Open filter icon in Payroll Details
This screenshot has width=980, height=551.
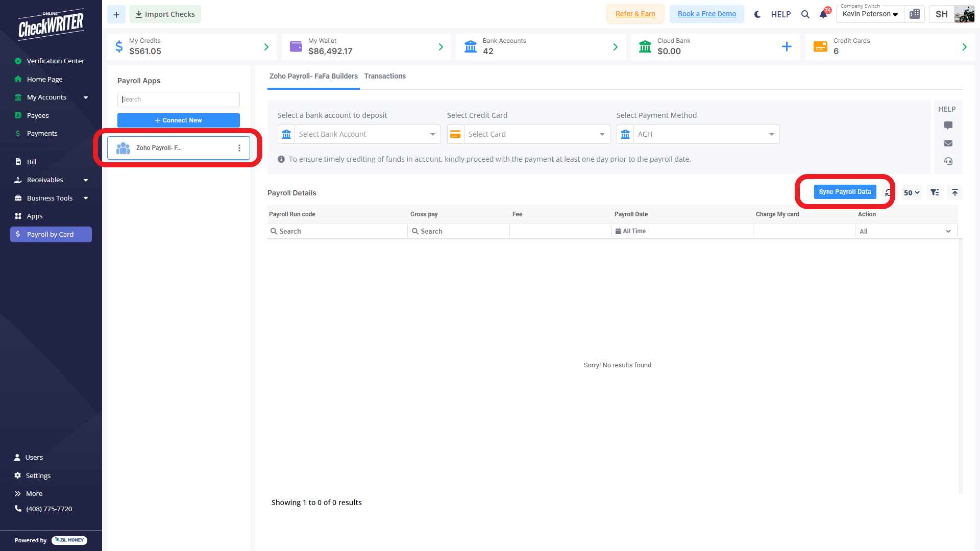click(x=935, y=193)
